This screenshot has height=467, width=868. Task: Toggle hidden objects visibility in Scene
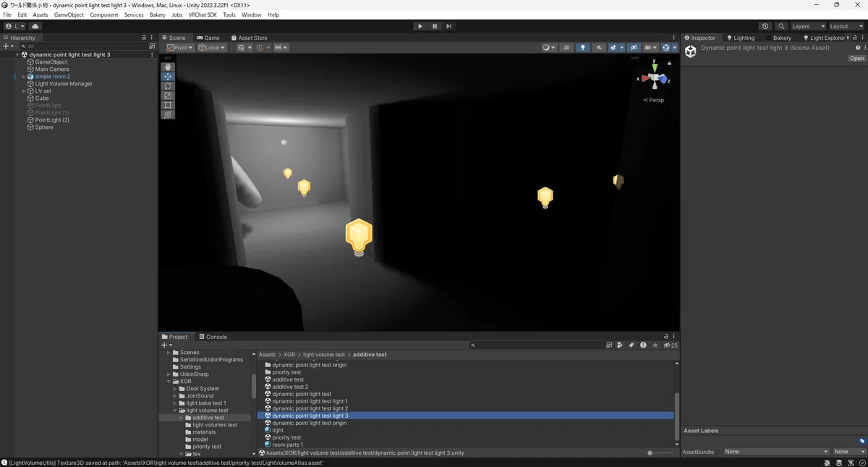click(634, 48)
